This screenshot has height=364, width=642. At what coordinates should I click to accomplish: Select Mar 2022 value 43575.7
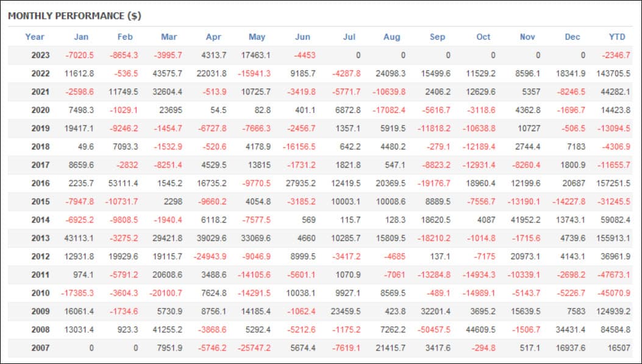coord(167,74)
